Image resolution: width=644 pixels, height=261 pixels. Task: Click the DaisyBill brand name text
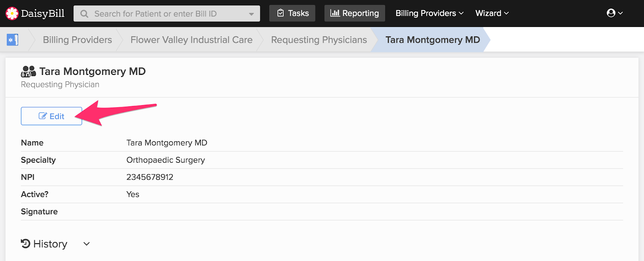tap(43, 13)
